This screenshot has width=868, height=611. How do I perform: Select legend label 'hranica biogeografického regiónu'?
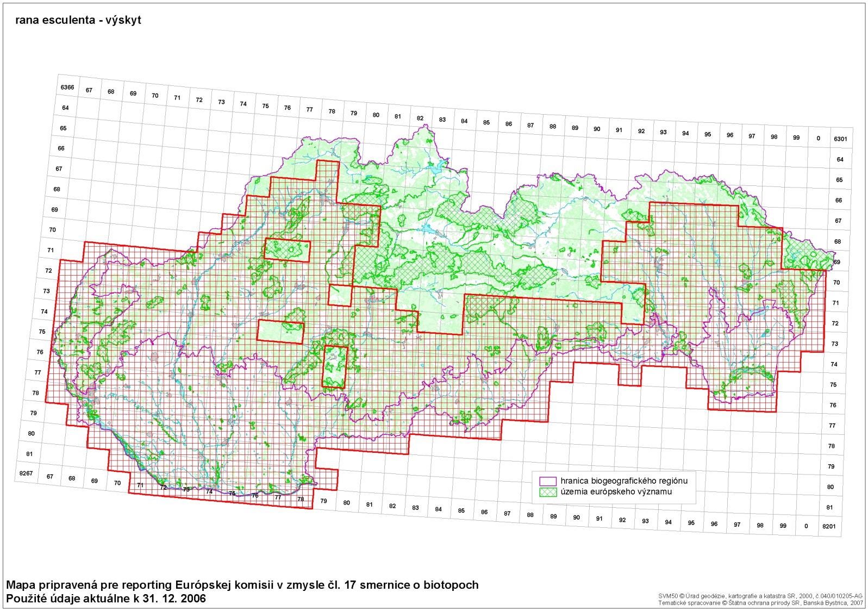pos(624,481)
